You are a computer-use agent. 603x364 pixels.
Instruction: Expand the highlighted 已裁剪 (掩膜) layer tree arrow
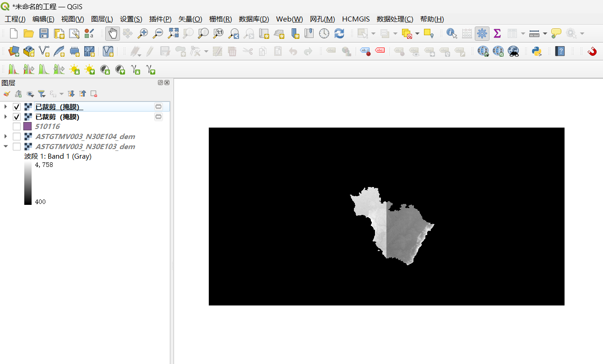click(5, 107)
